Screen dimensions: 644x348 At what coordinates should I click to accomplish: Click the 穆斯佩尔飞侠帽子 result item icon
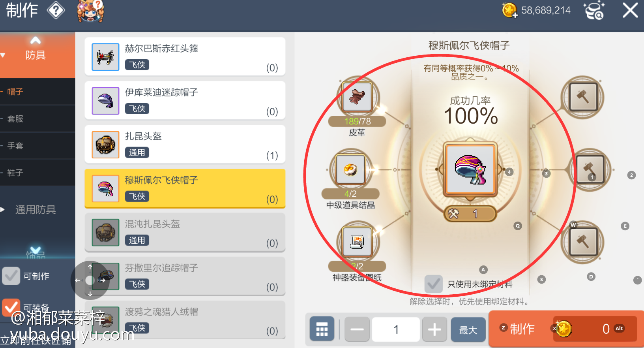(470, 169)
